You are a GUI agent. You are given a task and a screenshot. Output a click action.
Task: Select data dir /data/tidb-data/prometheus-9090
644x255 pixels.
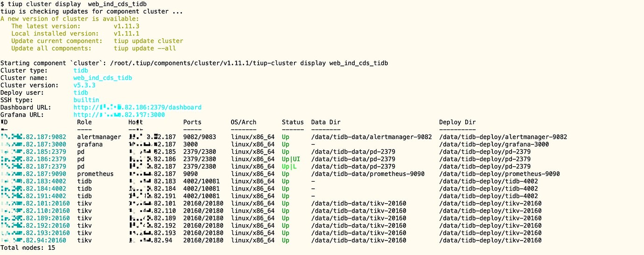368,174
